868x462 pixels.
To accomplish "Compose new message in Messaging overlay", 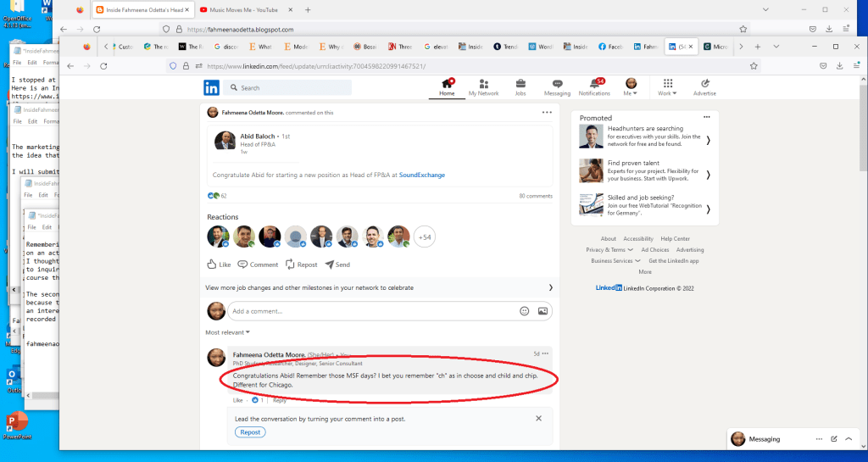I will click(834, 439).
